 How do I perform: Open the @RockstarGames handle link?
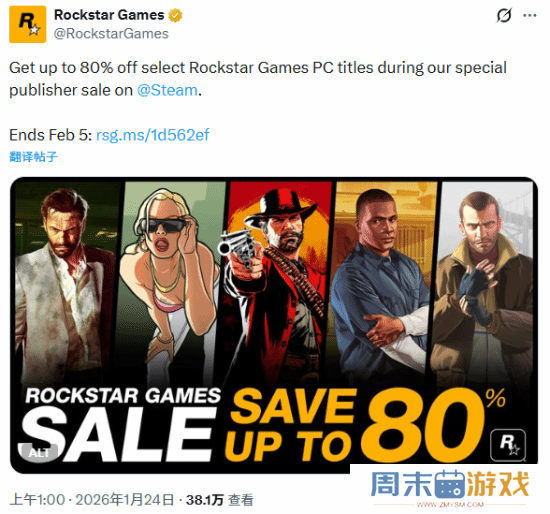click(111, 34)
